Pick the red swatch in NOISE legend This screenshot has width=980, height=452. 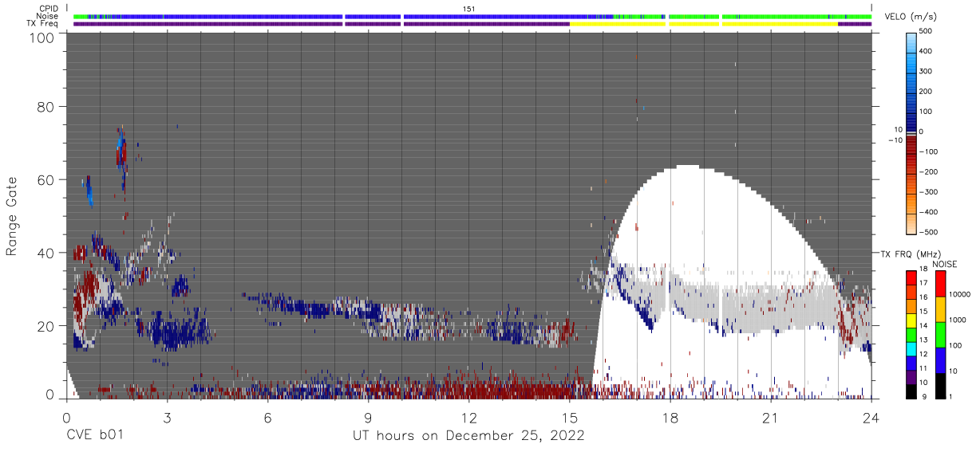tap(940, 283)
